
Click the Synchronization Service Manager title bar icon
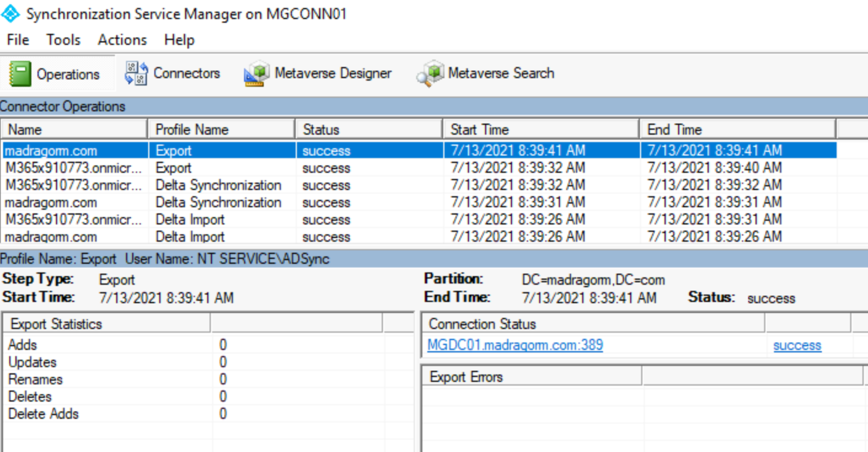pyautogui.click(x=10, y=14)
